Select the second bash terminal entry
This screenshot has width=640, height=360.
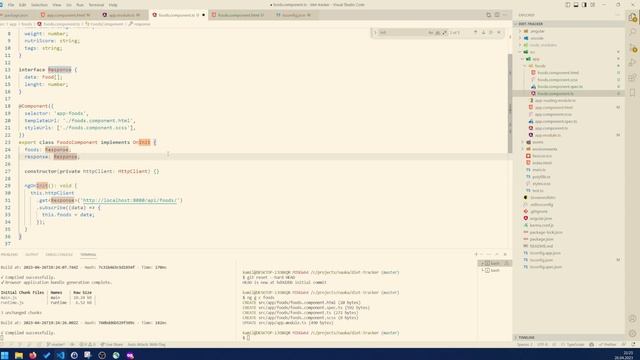[x=495, y=270]
